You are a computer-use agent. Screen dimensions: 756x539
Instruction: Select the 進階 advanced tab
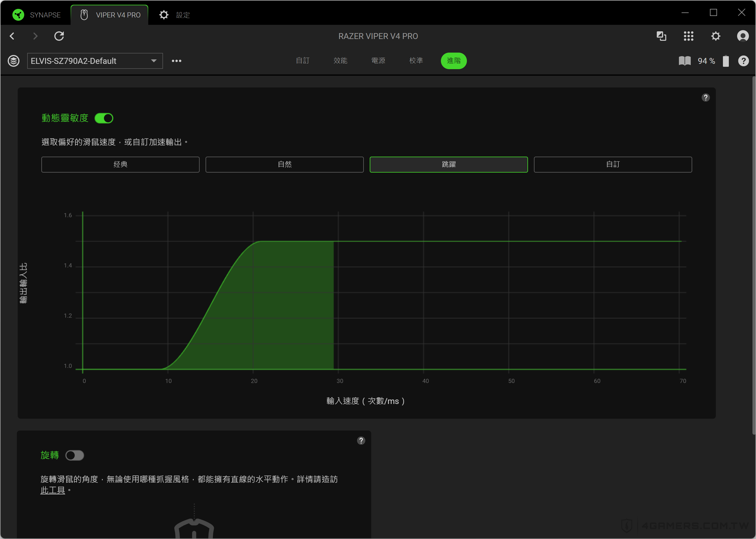pos(454,61)
